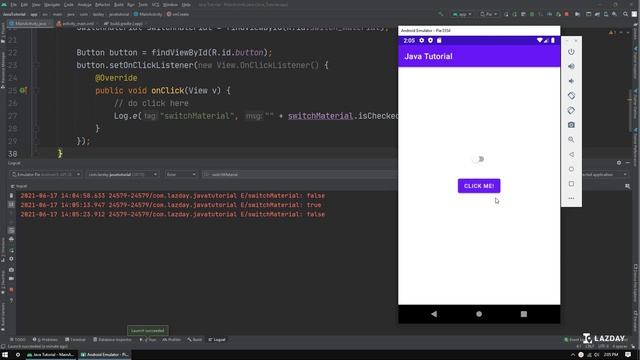Viewport: 640px width, 360px height.
Task: Open the Logcat tool window tab
Action: point(217,340)
